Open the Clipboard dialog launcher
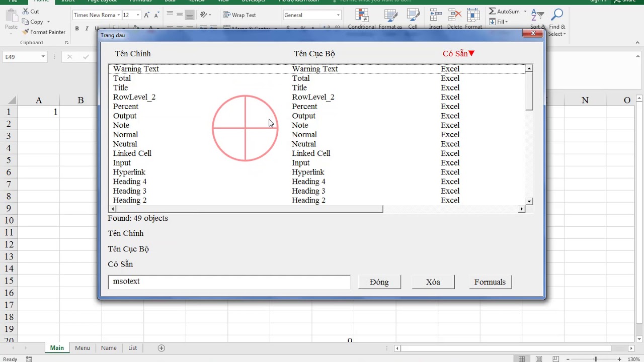The image size is (644, 362). click(66, 43)
